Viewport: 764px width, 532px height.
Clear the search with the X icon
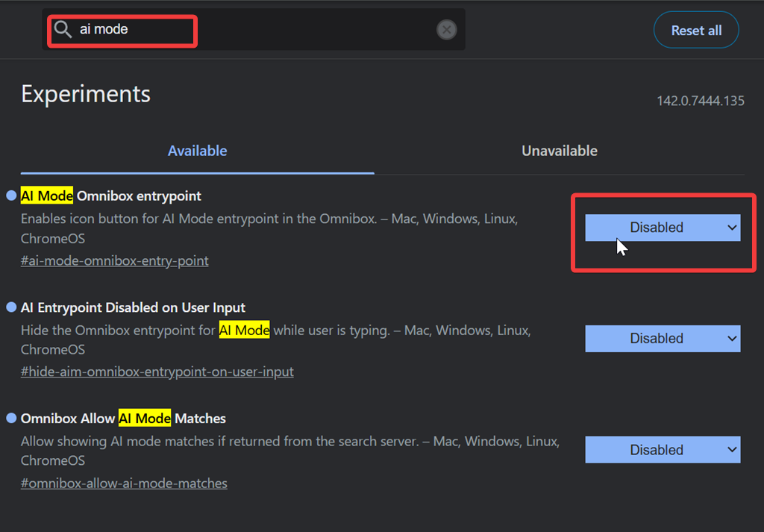[446, 30]
